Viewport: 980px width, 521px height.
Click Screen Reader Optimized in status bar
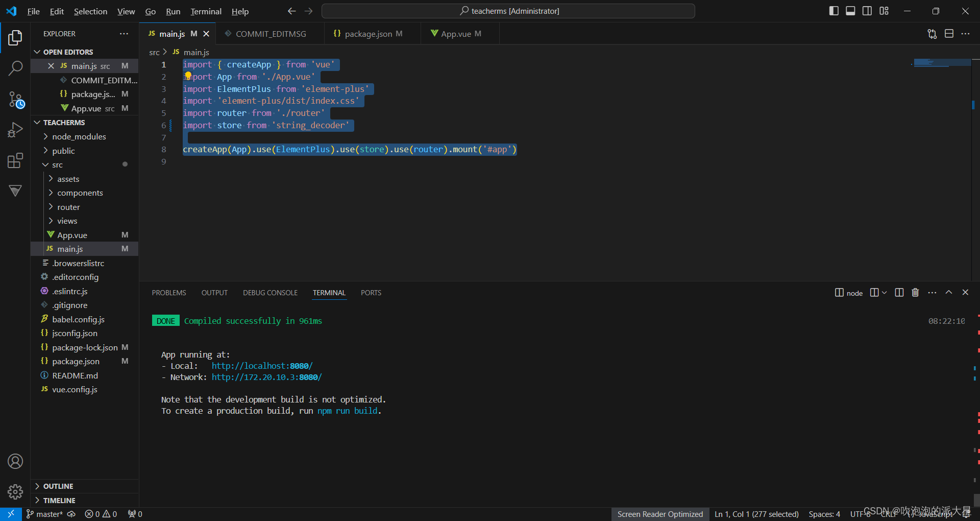(x=659, y=514)
